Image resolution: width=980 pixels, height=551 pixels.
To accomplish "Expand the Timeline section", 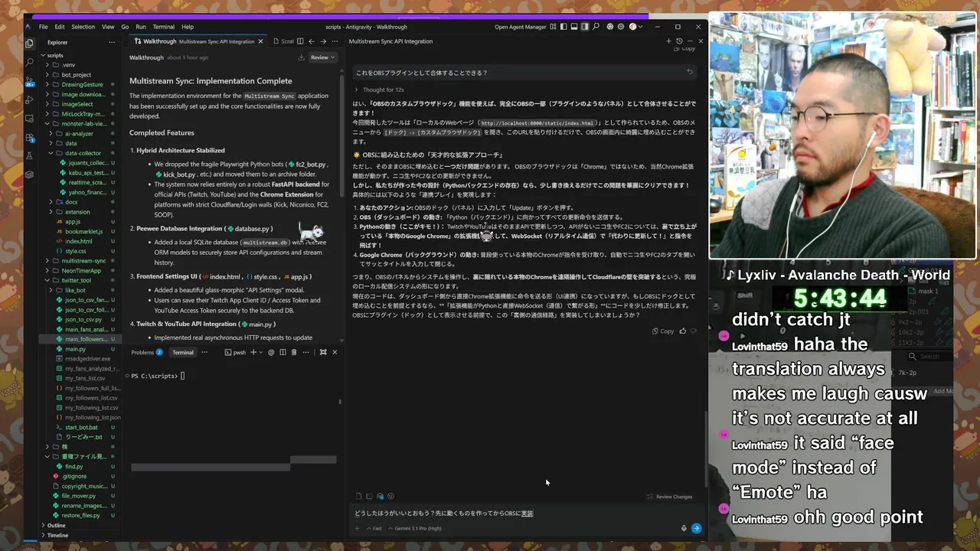I will pyautogui.click(x=57, y=536).
